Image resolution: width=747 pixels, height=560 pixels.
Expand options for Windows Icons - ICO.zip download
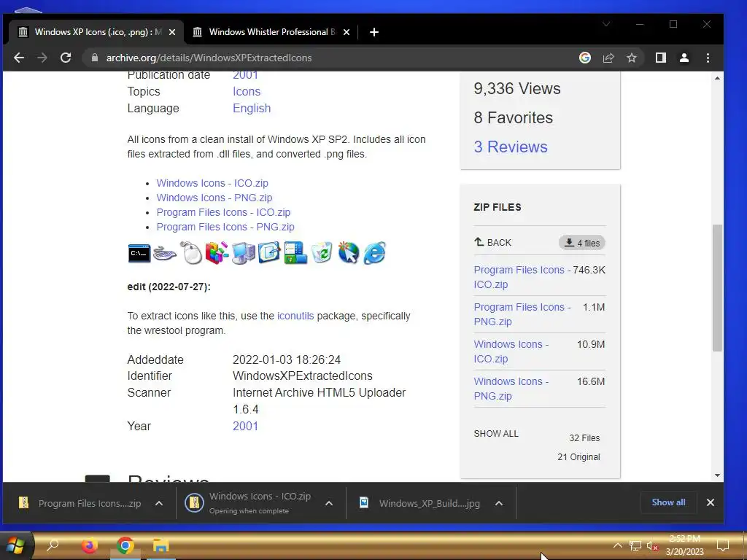coord(329,503)
